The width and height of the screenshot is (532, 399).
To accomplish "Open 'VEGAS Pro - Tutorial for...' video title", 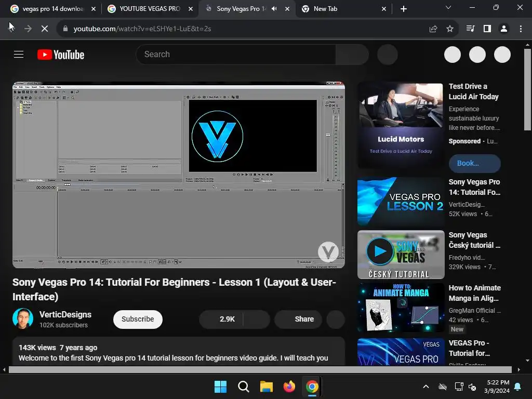I will tap(469, 348).
